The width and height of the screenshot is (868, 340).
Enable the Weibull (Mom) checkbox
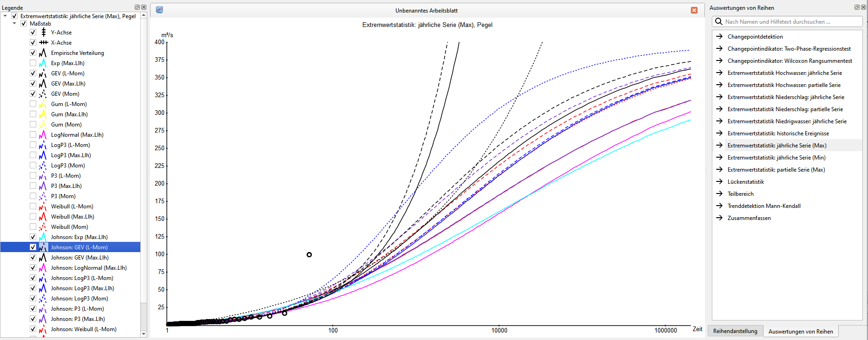[x=33, y=227]
